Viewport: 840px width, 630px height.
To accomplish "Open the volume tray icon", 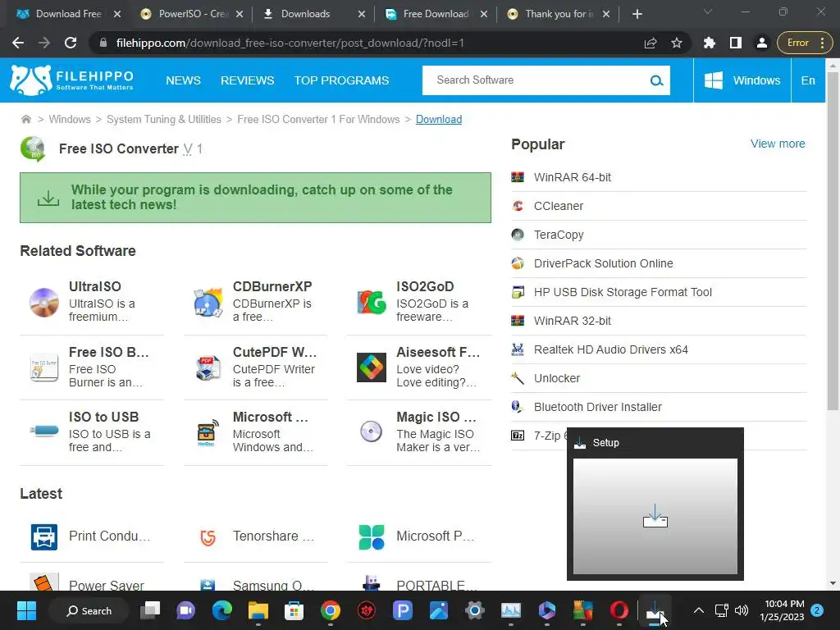I will tap(742, 610).
